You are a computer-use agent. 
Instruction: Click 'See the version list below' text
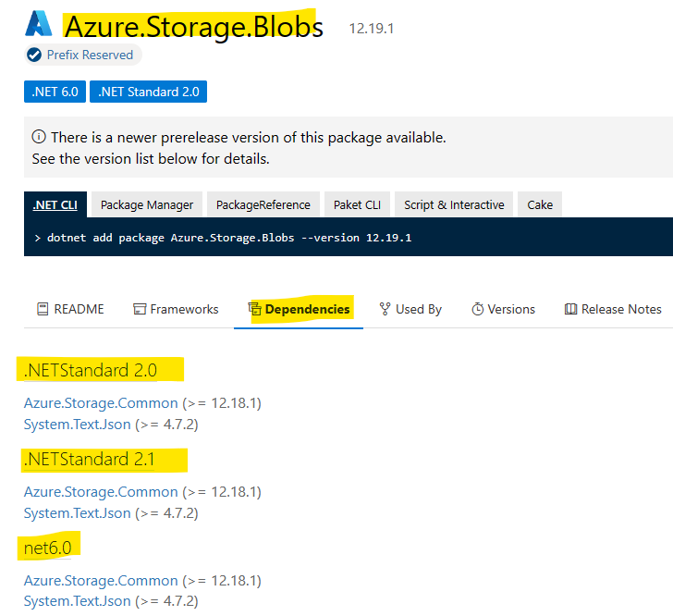click(151, 159)
